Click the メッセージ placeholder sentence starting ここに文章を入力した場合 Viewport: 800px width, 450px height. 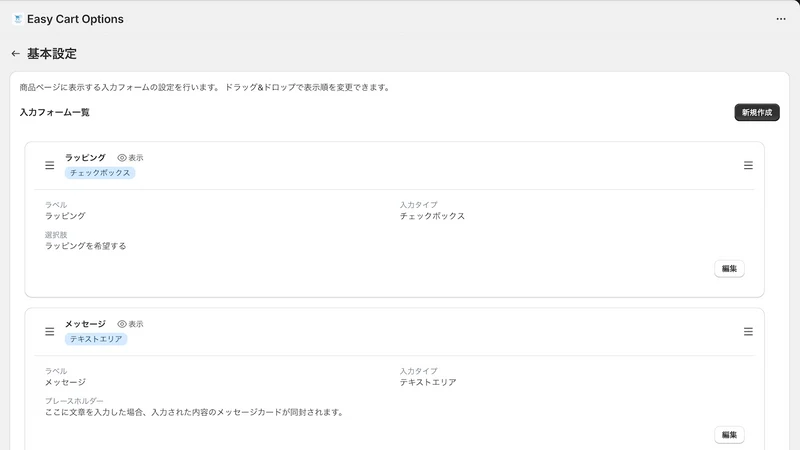click(x=194, y=412)
